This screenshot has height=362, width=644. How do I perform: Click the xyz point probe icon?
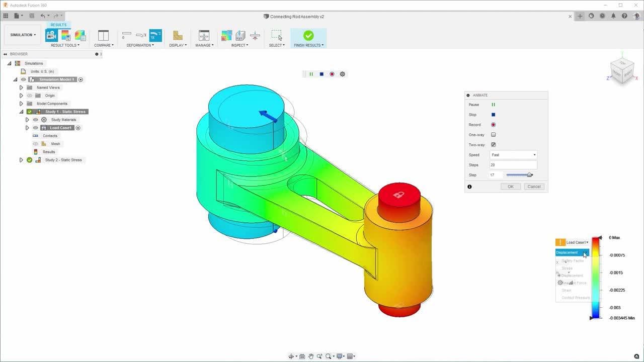[240, 35]
